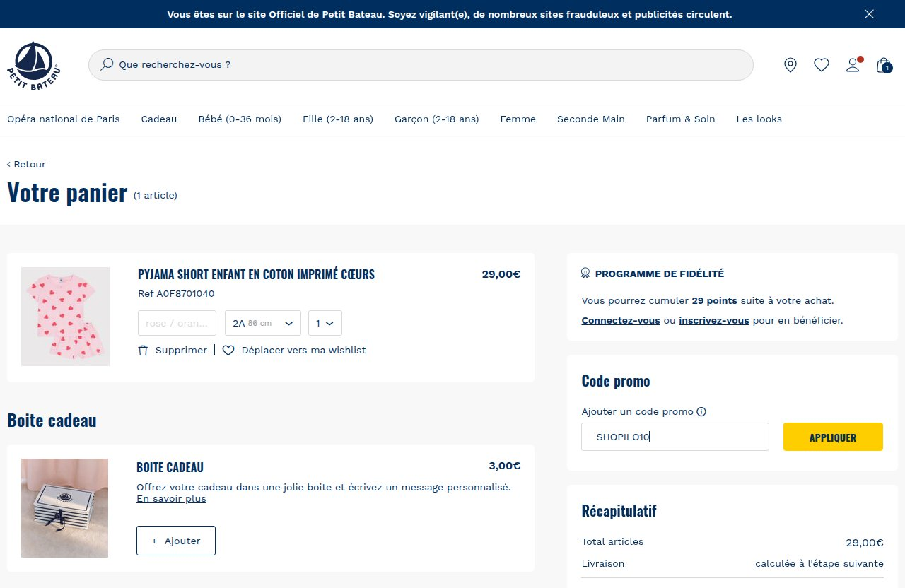Click the 29 points loyalty text
905x588 pixels.
click(714, 300)
